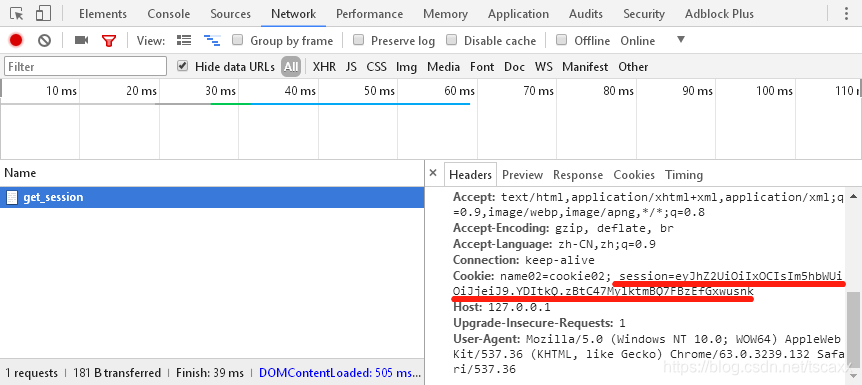Click the Upgrade-Insecure-Requests header line

click(539, 323)
